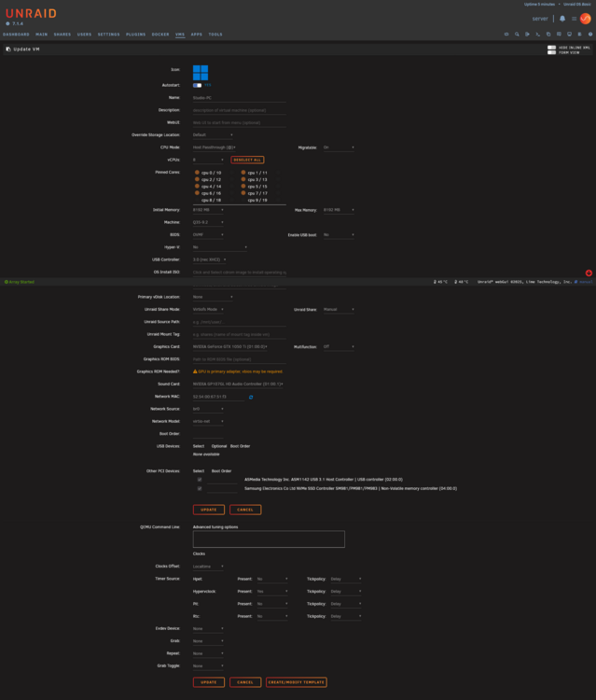
Task: Click Update button below Other PCI Devices
Action: pyautogui.click(x=209, y=510)
